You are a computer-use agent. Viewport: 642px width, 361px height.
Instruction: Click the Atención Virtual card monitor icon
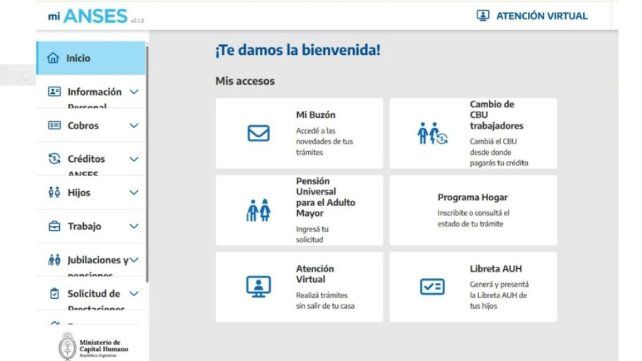(258, 287)
